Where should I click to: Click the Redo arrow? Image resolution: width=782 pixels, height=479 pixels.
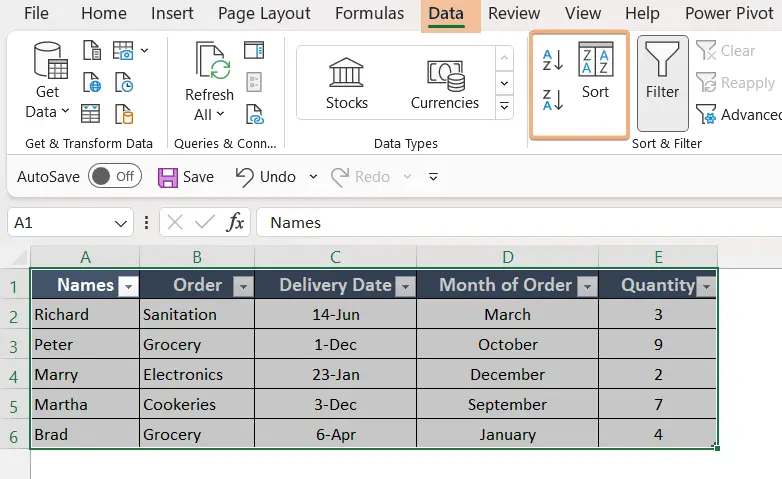(340, 177)
